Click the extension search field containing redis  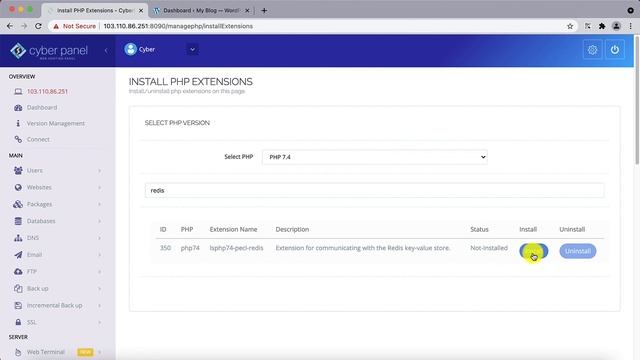[x=374, y=191]
